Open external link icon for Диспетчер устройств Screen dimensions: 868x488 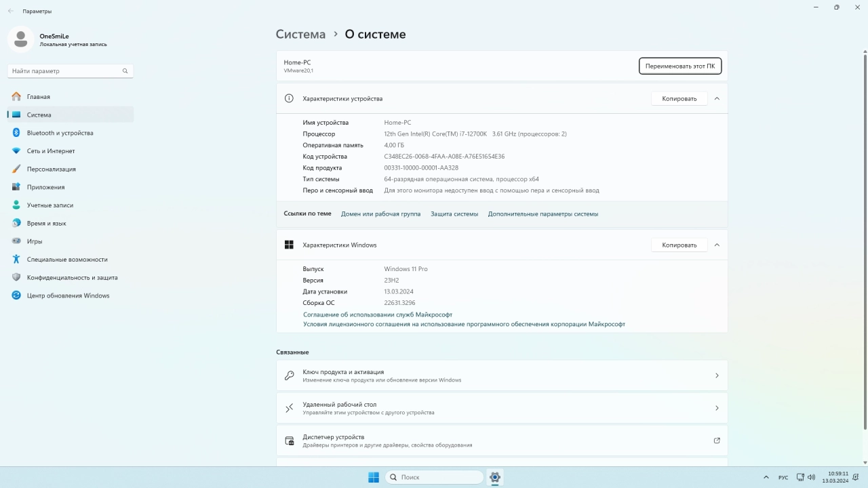(x=717, y=441)
